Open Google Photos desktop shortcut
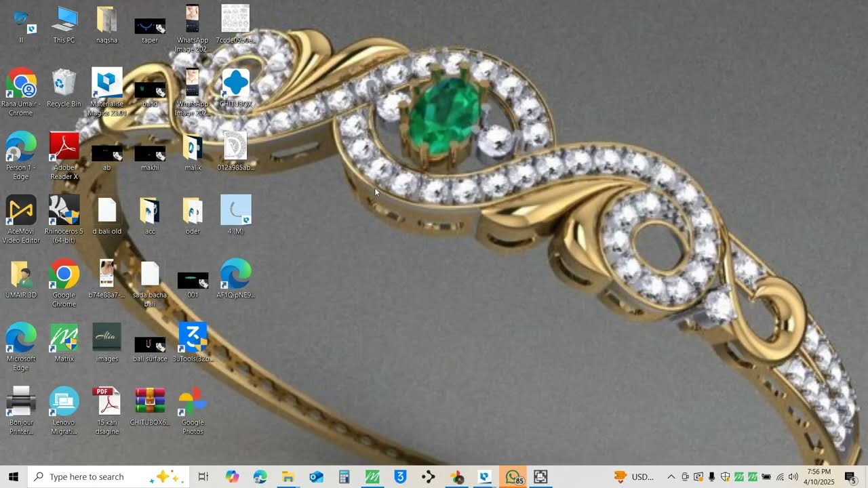This screenshot has width=868, height=488. pyautogui.click(x=193, y=411)
